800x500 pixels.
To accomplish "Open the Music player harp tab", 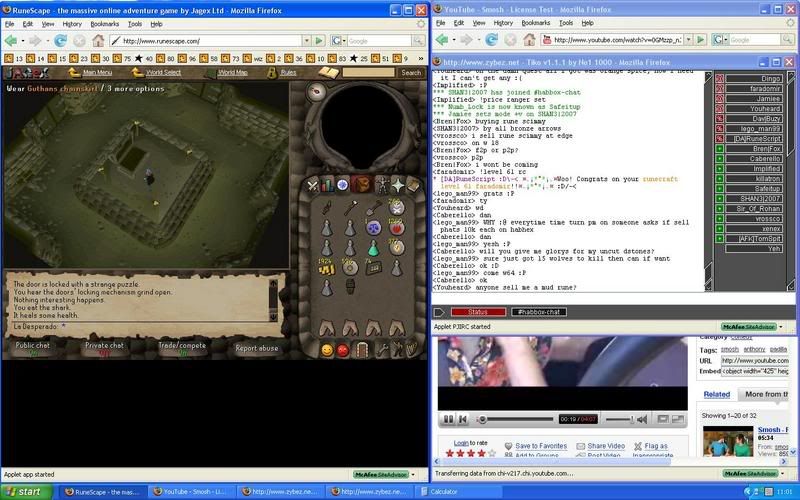I will point(411,349).
